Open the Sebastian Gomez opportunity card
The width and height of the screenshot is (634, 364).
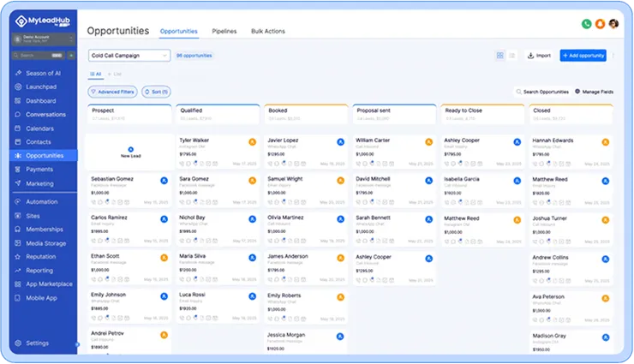tap(129, 190)
